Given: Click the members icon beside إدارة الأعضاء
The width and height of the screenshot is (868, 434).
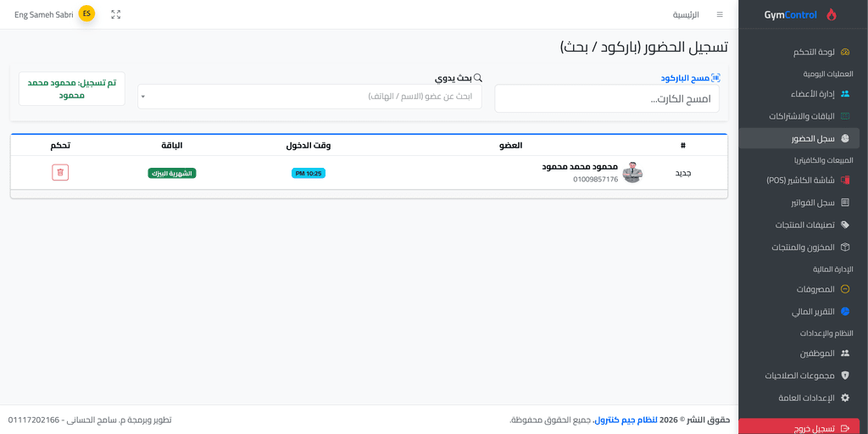Looking at the screenshot, I should click(845, 93).
